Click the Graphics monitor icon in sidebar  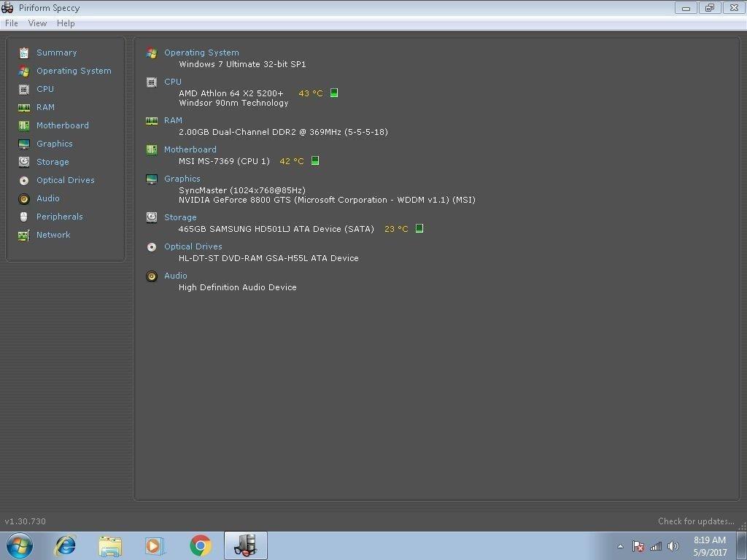(24, 144)
